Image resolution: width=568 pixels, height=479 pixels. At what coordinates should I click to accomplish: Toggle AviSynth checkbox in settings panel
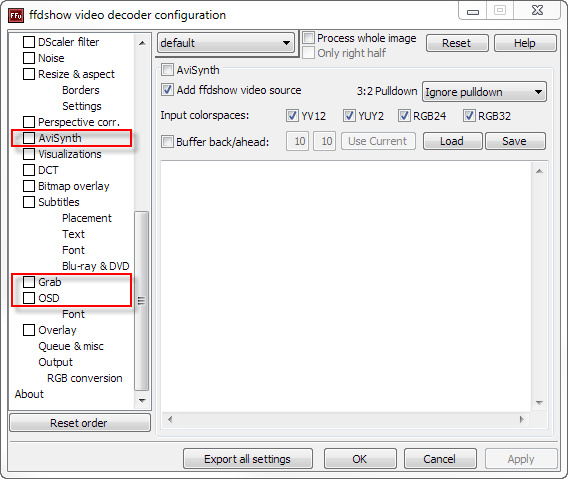[167, 70]
